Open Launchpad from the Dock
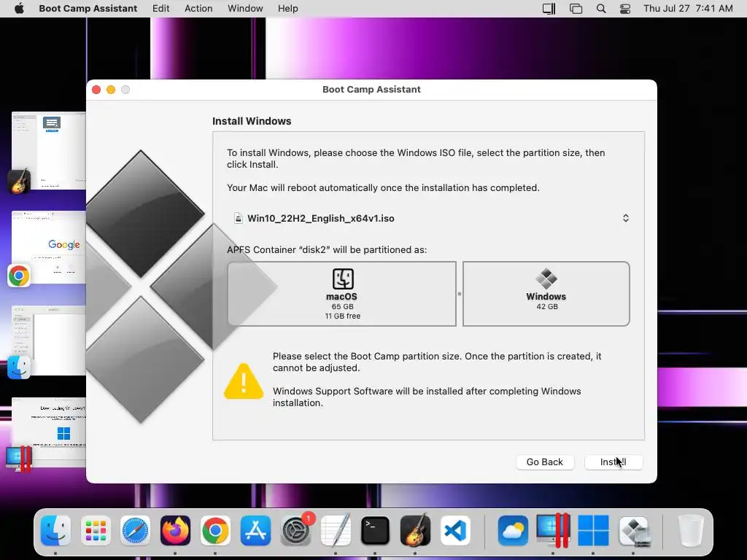747x560 pixels. (96, 530)
